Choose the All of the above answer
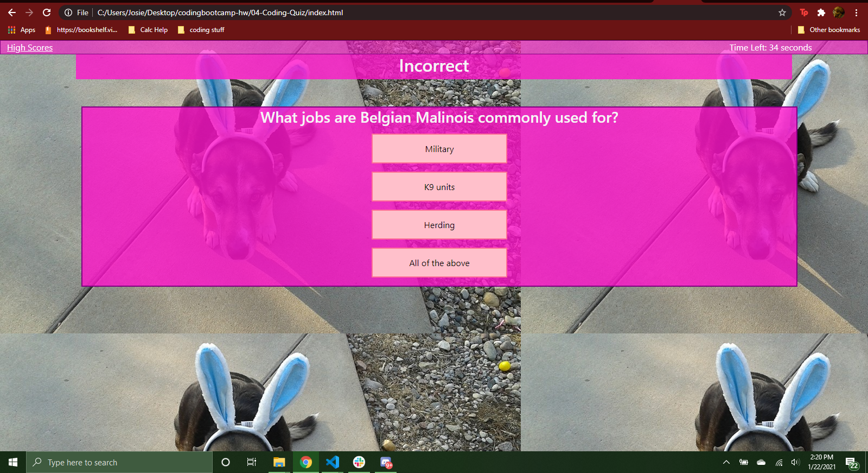The image size is (868, 473). click(x=439, y=263)
